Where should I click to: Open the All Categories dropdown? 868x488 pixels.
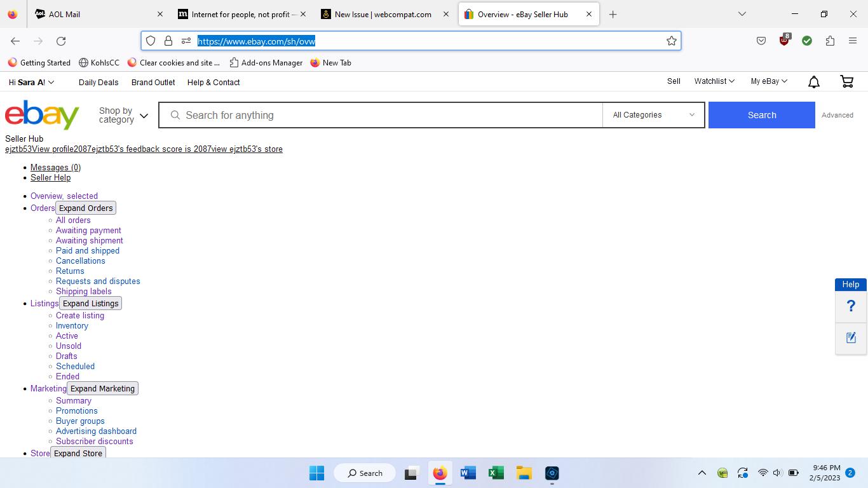[x=653, y=115]
